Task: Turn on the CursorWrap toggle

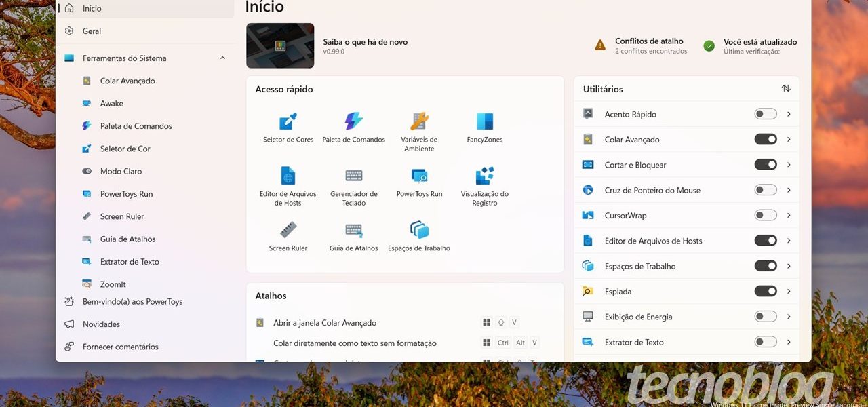Action: click(x=766, y=215)
